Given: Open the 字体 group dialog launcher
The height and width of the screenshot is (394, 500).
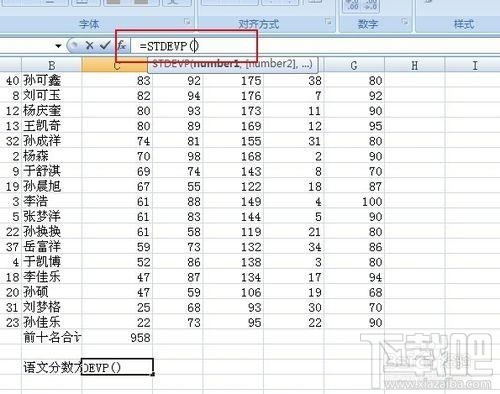Looking at the screenshot, I should click(187, 22).
